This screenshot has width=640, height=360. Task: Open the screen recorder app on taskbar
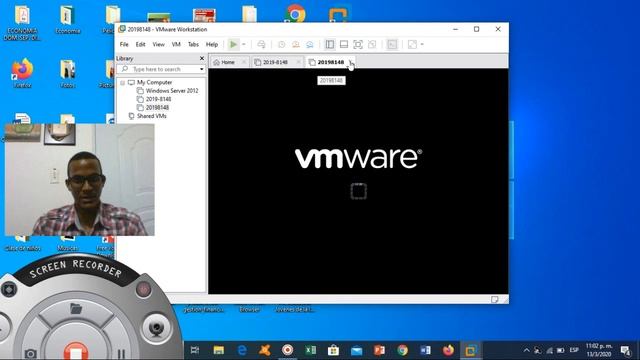coord(287,350)
